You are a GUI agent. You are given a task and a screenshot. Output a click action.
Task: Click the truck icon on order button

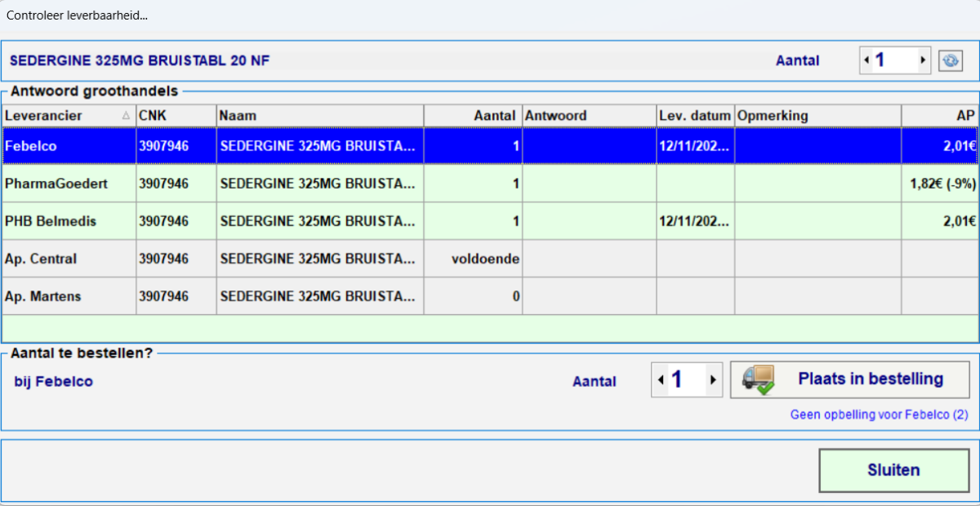[757, 379]
